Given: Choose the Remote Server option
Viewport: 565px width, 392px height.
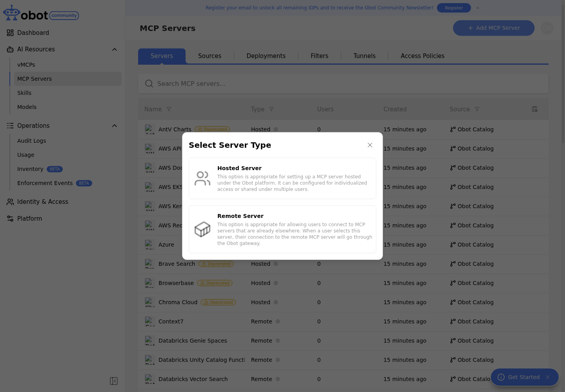Looking at the screenshot, I should [x=282, y=229].
